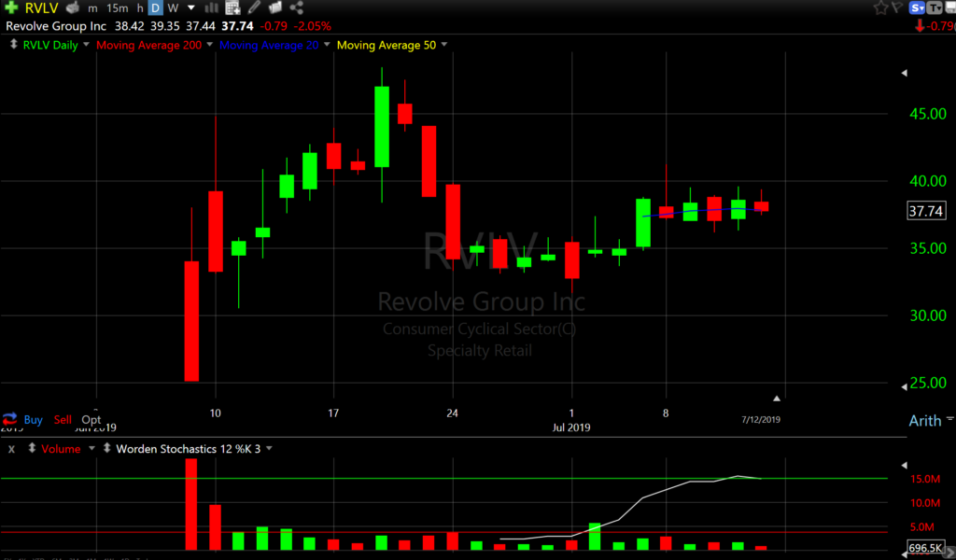Click the bar chart style icon

[x=212, y=7]
